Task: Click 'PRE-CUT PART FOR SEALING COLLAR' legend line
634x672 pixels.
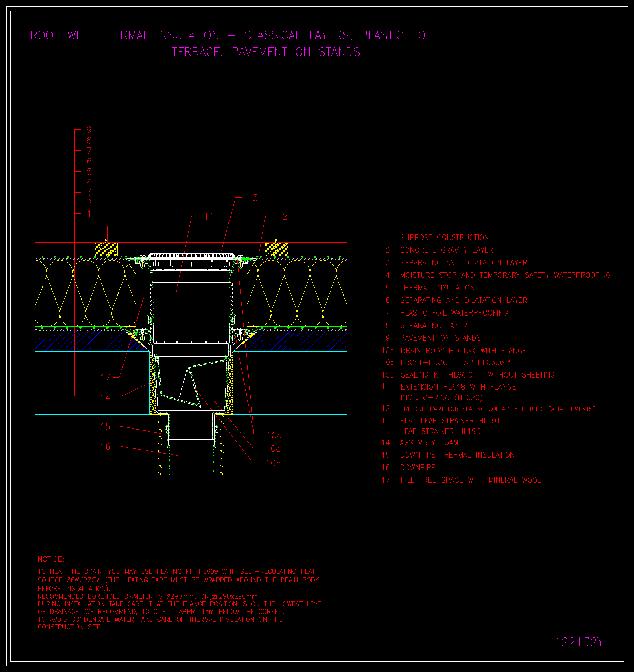Action: point(497,409)
